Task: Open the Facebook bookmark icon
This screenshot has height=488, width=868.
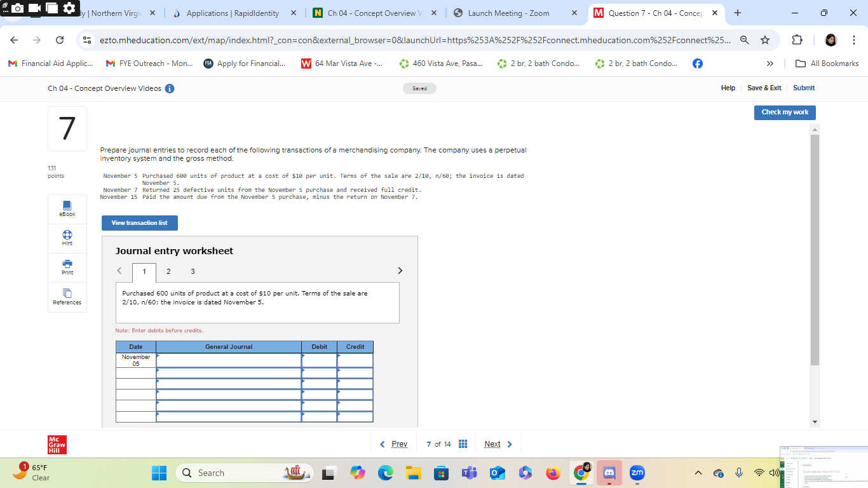Action: coord(697,64)
